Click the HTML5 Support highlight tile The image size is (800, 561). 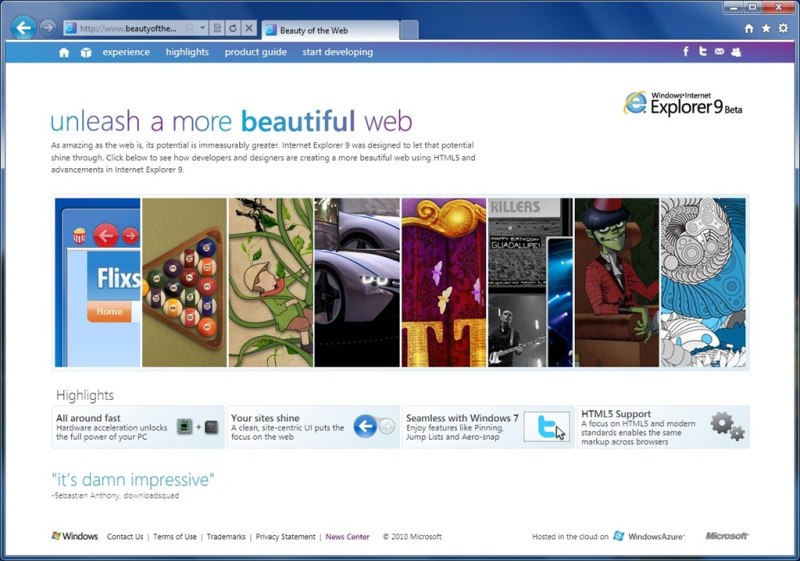662,427
